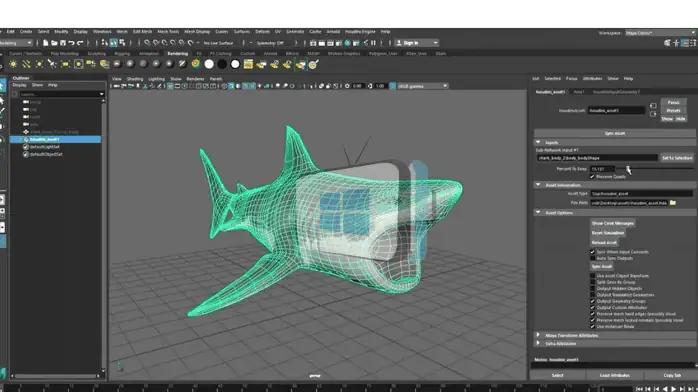Expand the Extra Attributes section

pos(538,344)
